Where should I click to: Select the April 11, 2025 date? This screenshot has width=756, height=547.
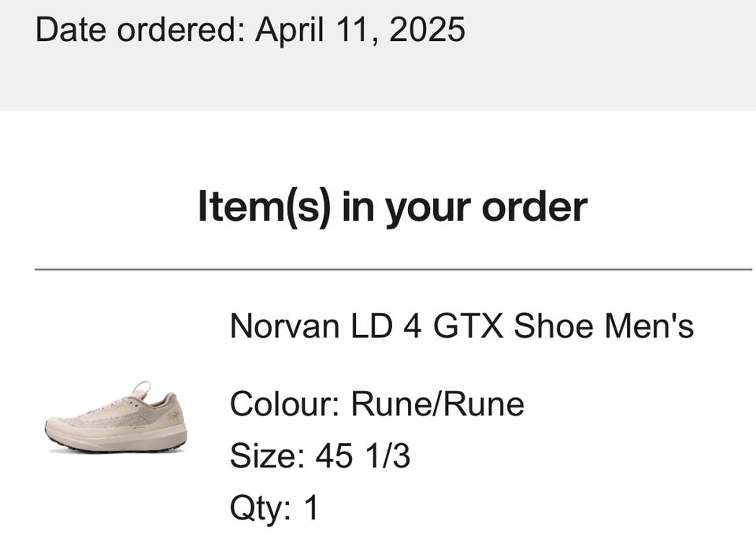[361, 30]
